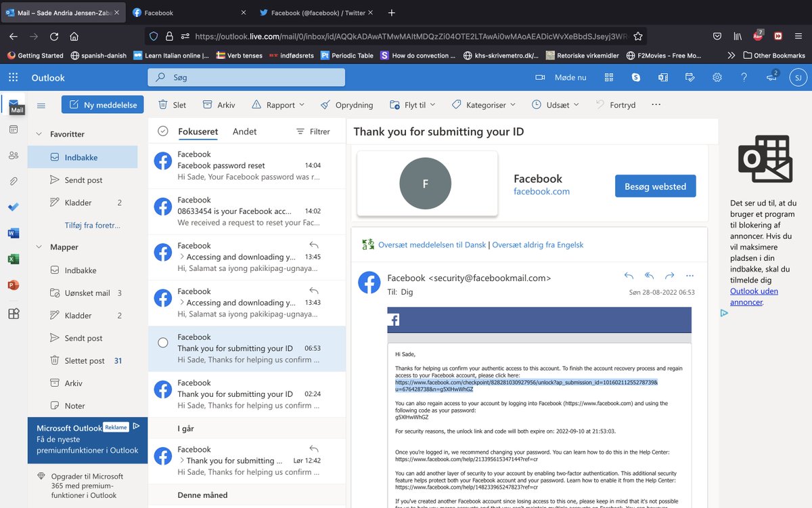This screenshot has width=812, height=508.
Task: Open People contacts in left rail
Action: click(14, 155)
